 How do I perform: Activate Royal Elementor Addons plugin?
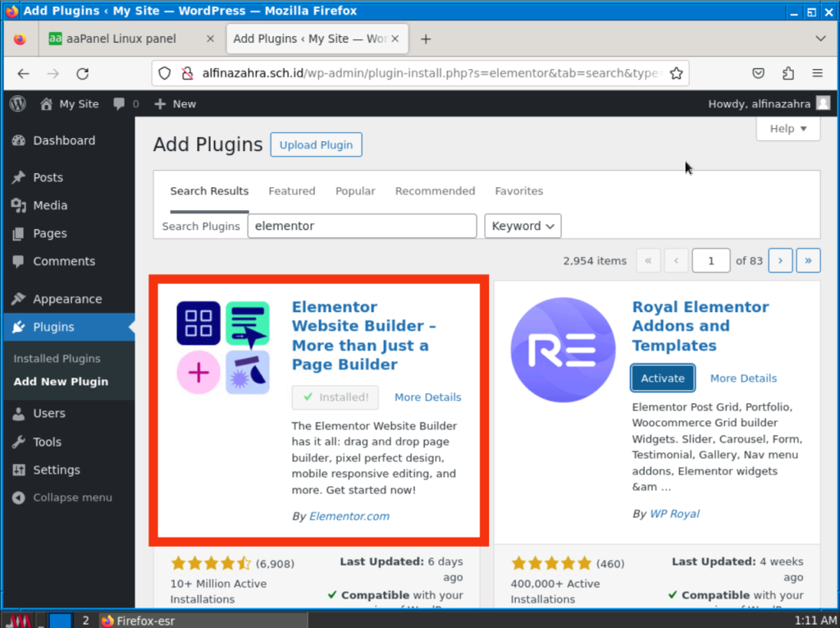(662, 378)
